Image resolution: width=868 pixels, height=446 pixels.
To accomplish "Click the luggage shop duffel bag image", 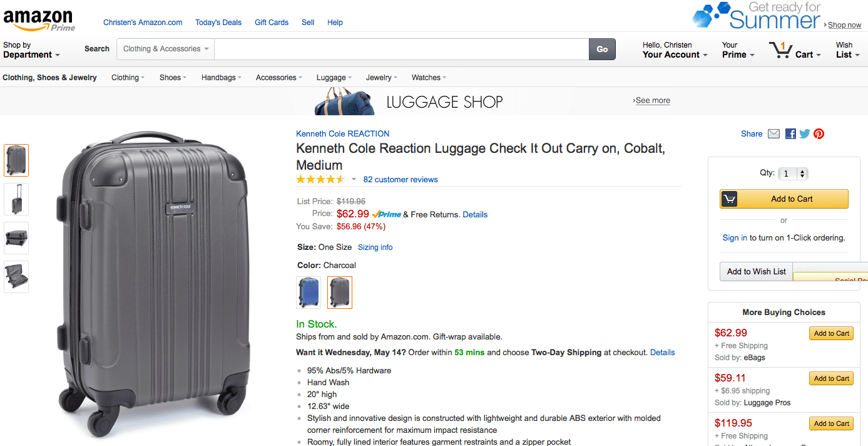I will coord(345,101).
